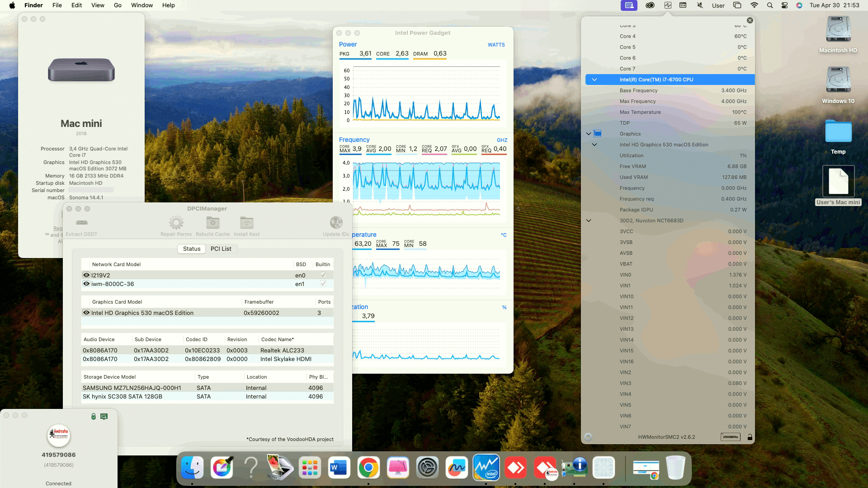
Task: Open Finder from the Dock
Action: click(x=192, y=468)
